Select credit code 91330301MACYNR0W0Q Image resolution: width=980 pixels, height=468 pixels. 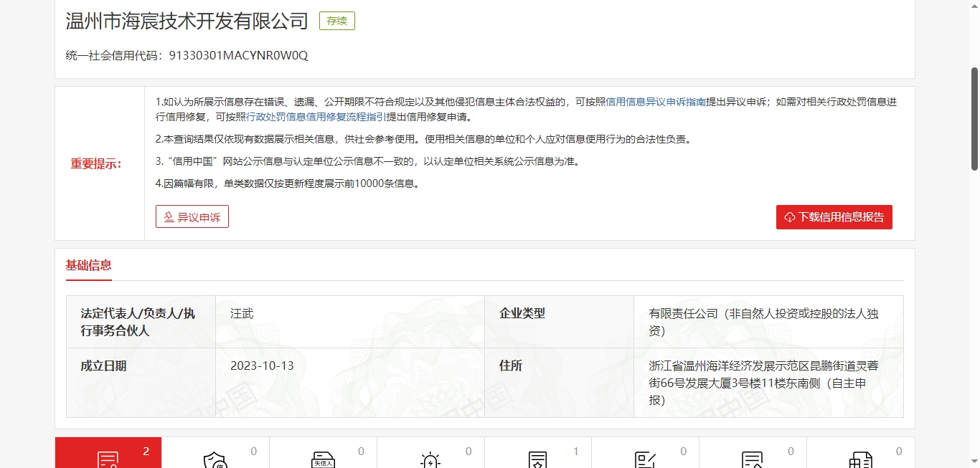tap(238, 55)
